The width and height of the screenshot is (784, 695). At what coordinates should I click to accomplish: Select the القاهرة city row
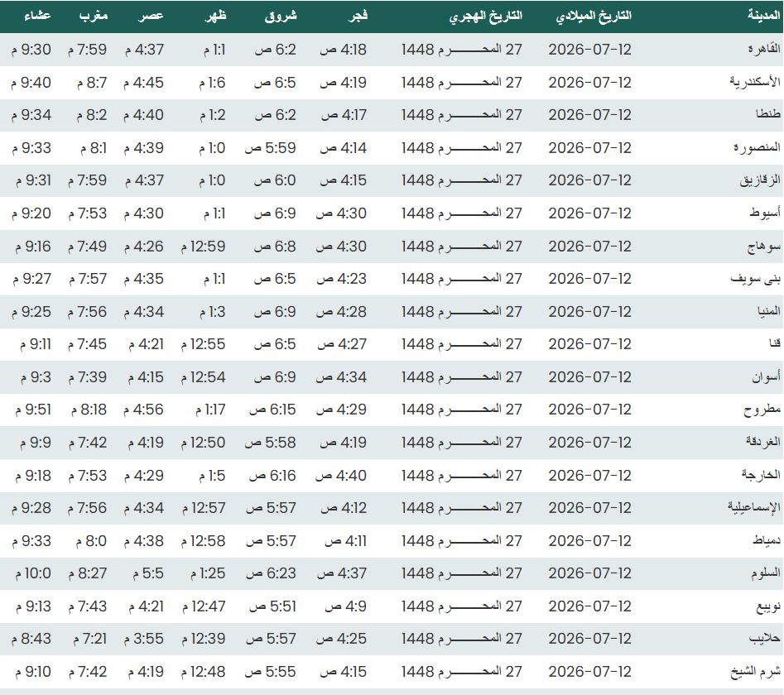[392, 50]
